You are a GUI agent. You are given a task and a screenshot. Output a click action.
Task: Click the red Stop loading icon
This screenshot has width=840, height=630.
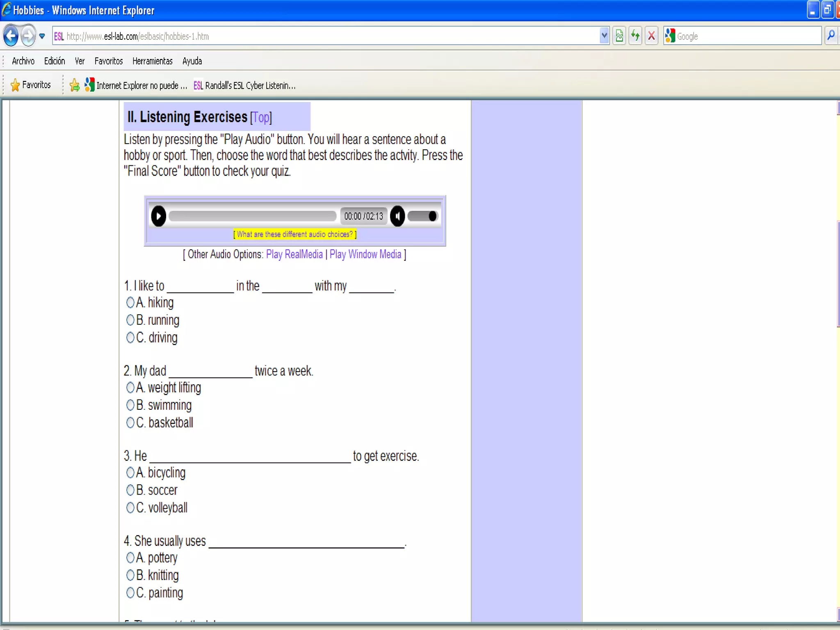tap(651, 36)
